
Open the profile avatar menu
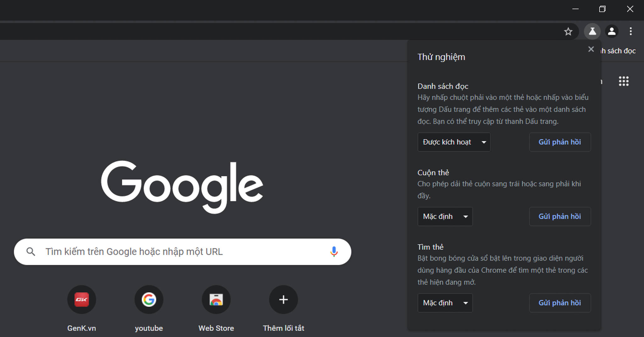point(612,31)
